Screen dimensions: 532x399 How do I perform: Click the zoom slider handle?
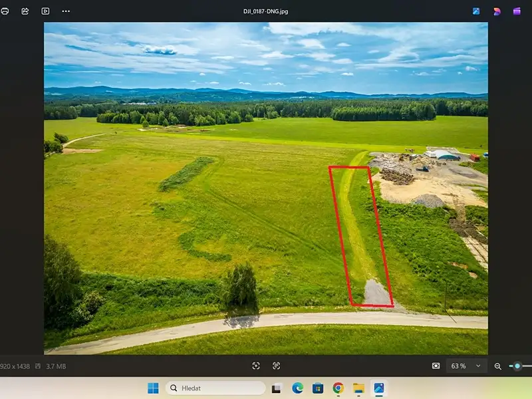[517, 366]
